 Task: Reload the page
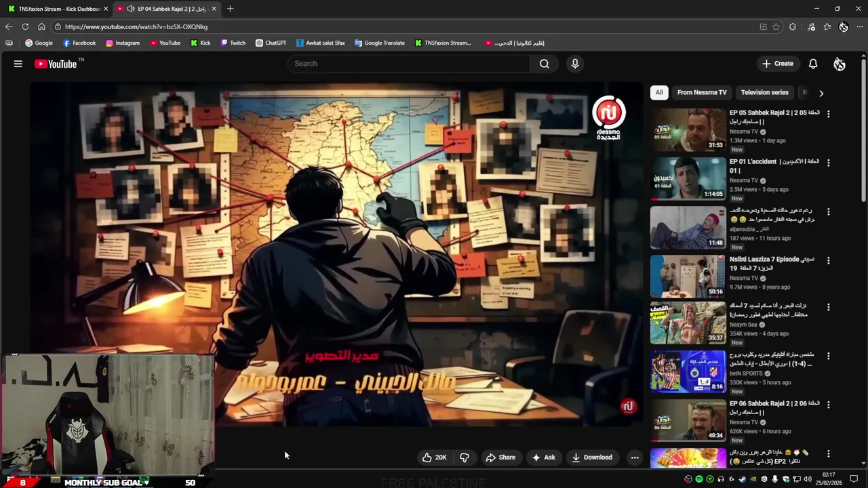tap(25, 26)
